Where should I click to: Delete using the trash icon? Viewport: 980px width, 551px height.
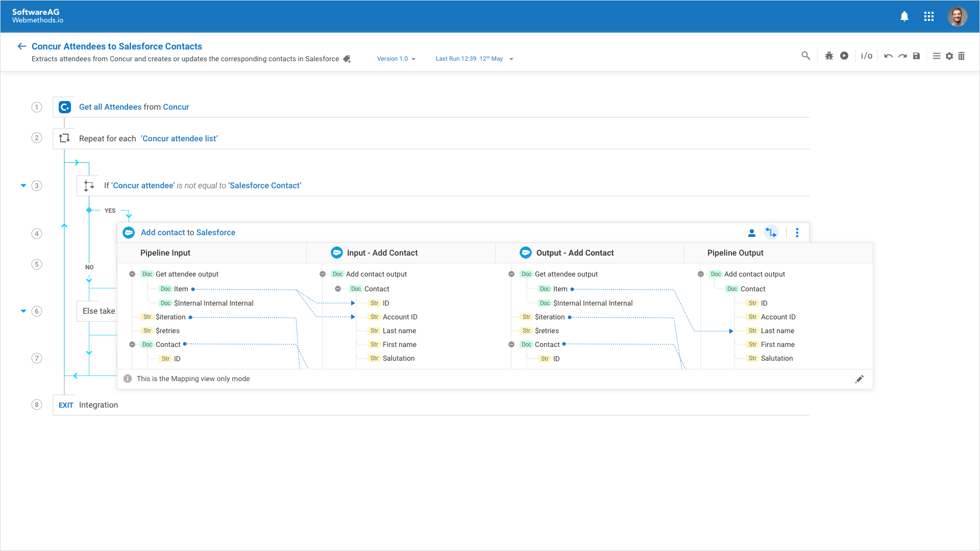tap(962, 56)
